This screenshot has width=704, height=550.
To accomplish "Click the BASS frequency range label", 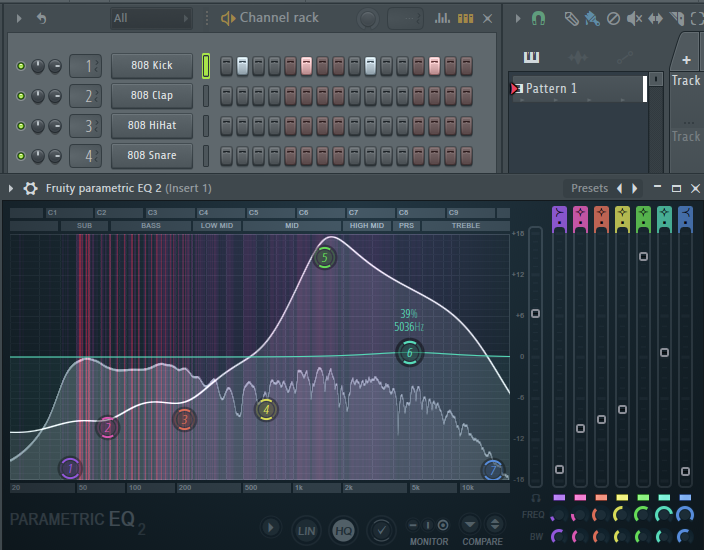I will 151,225.
